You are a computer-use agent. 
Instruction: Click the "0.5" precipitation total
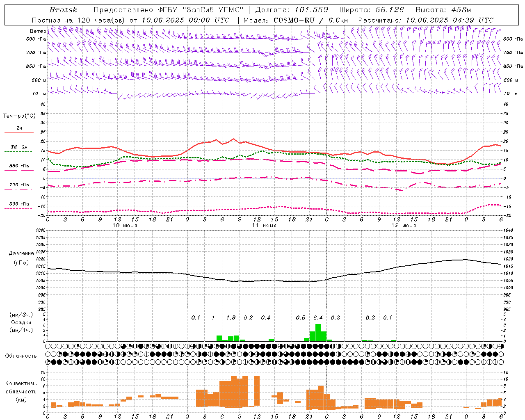(x=301, y=317)
